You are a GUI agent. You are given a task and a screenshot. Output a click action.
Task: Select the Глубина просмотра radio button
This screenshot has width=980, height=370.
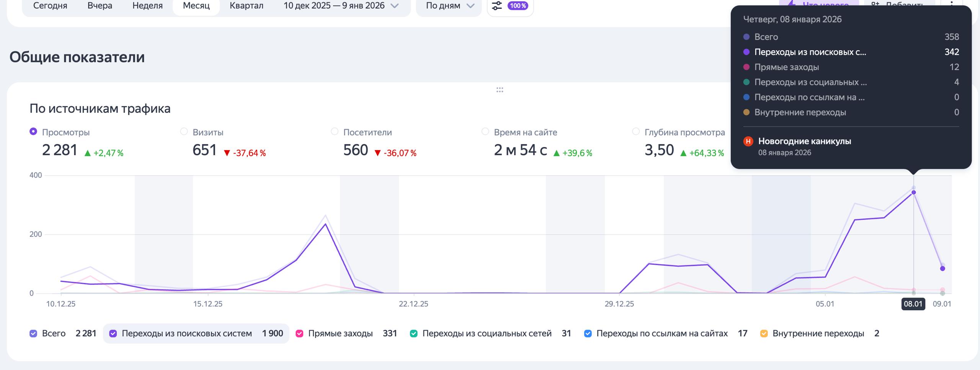[x=636, y=131]
